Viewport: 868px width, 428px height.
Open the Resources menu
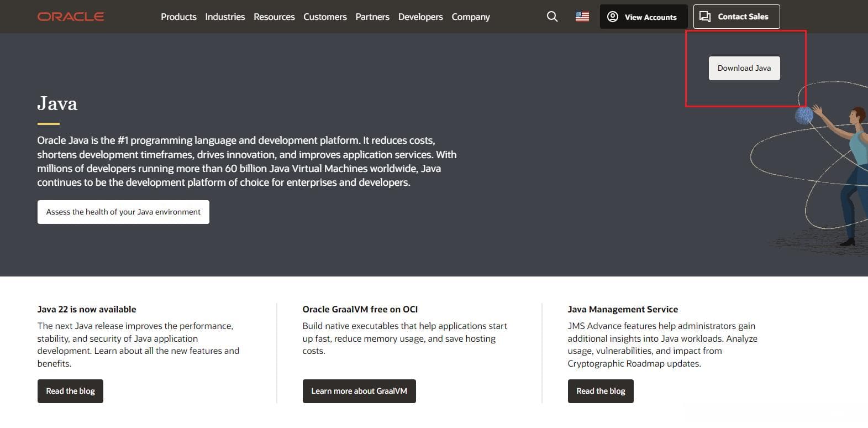point(274,17)
